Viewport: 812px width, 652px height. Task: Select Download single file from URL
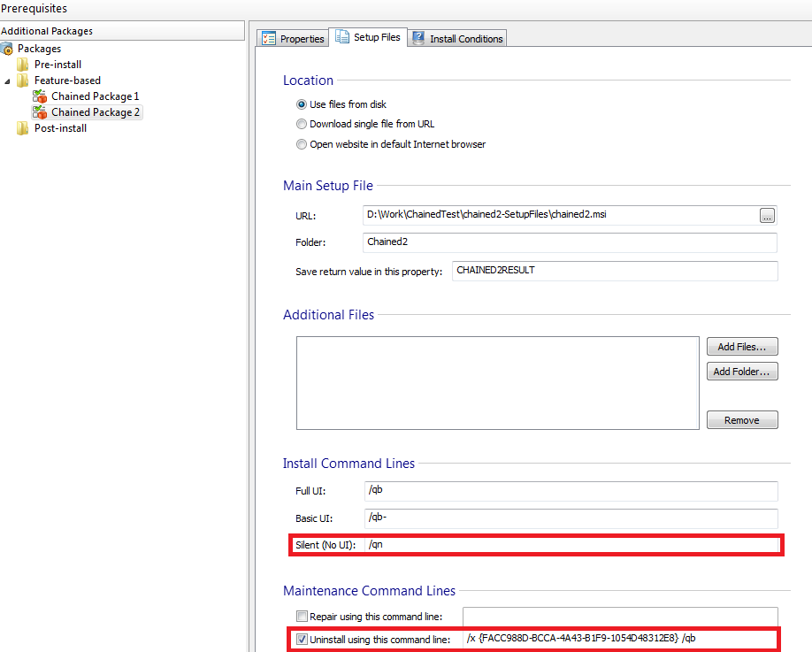tap(302, 124)
